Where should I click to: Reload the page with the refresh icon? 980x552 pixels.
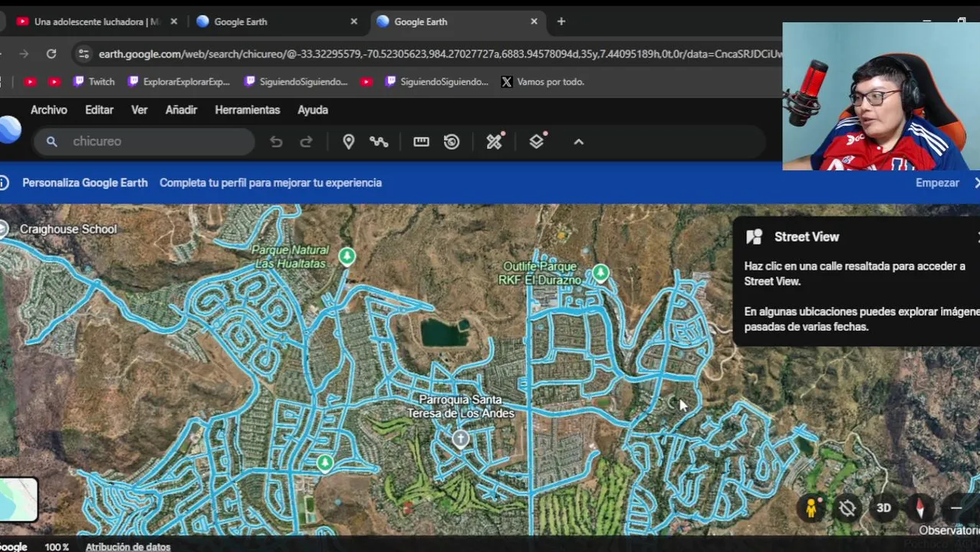click(51, 54)
